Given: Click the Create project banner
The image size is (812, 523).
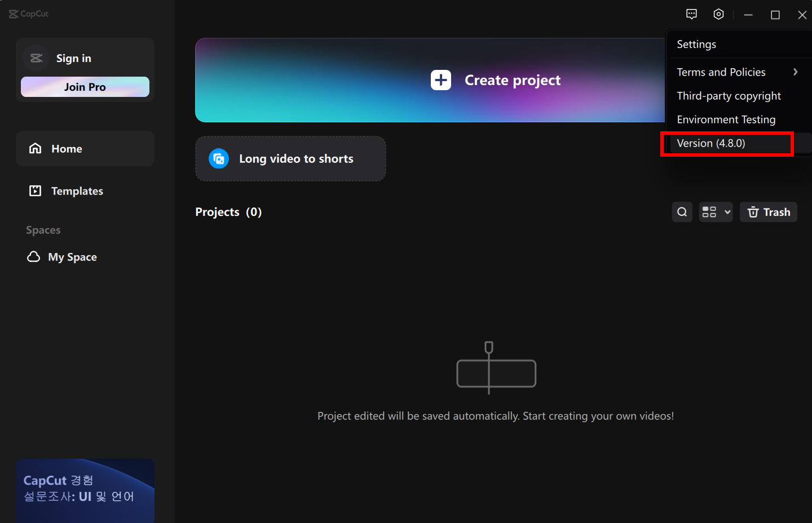Looking at the screenshot, I should point(430,80).
